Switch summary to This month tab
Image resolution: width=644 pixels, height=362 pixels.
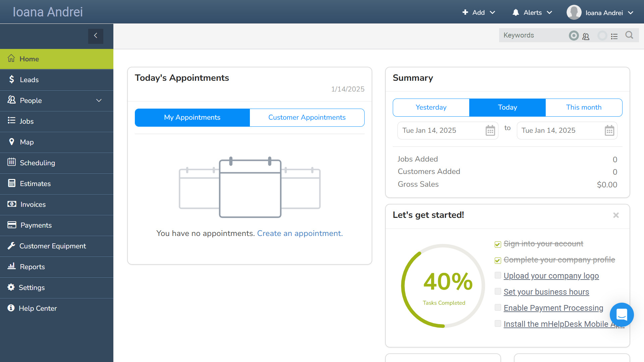coord(584,107)
